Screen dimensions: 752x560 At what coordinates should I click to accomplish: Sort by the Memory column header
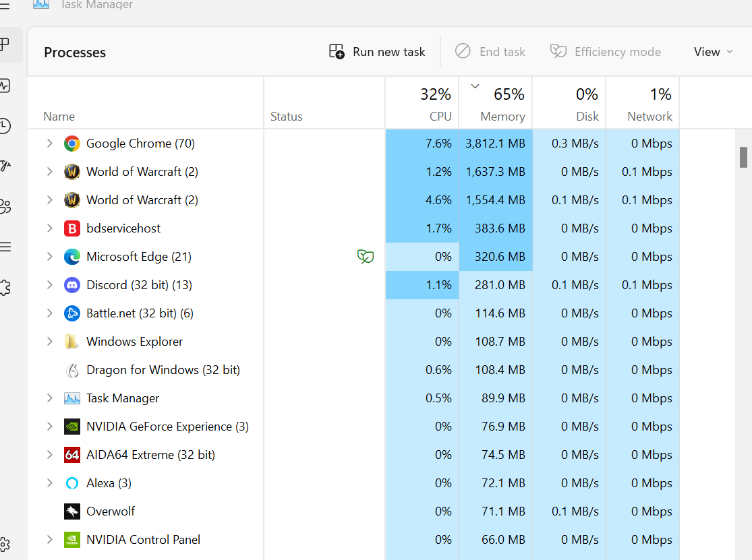point(496,103)
